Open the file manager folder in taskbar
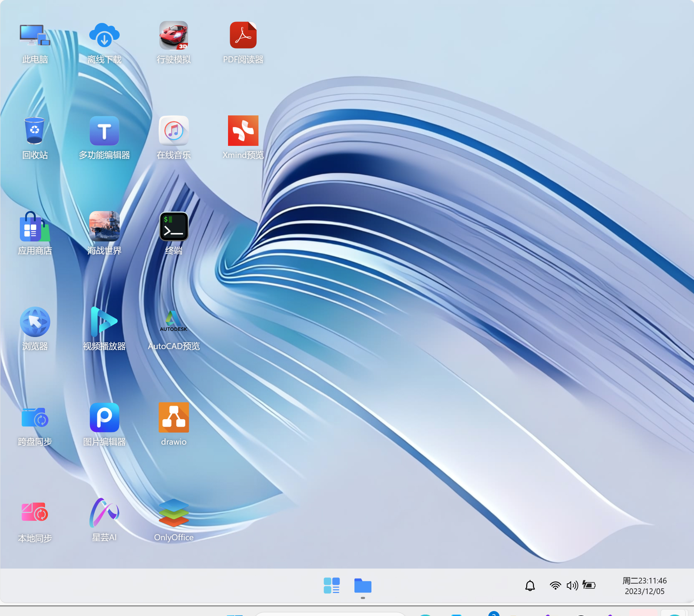The width and height of the screenshot is (694, 616). coord(363,586)
